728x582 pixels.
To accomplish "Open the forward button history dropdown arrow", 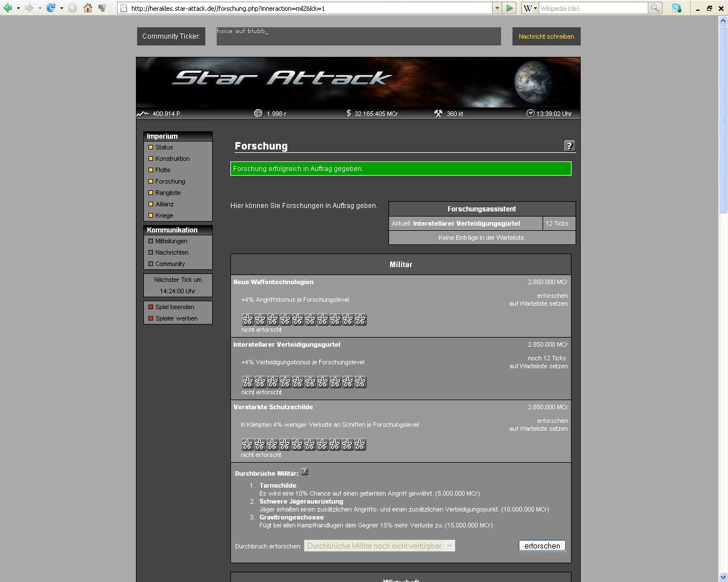I will (x=40, y=8).
